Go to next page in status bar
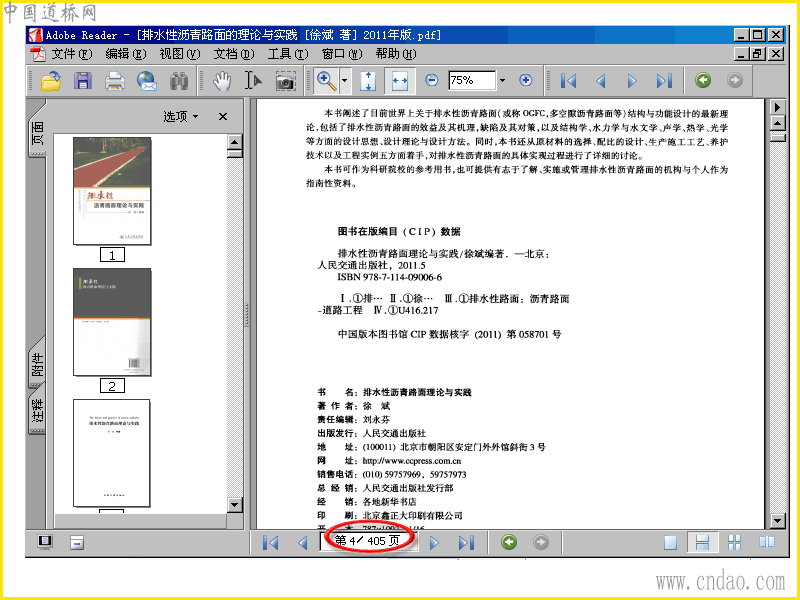Screen dimensions: 800x600 pyautogui.click(x=434, y=542)
